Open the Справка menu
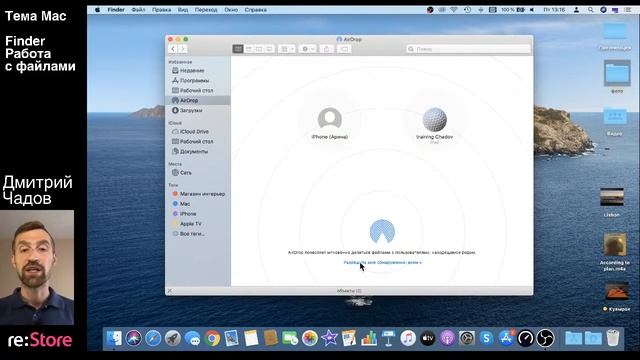Screen dimensions: 640x360 (256, 10)
